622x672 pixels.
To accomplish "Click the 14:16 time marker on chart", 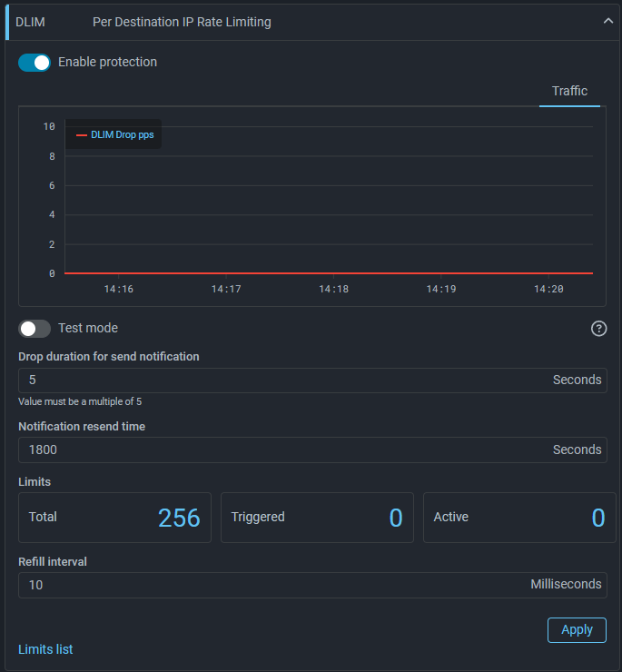I will click(x=119, y=289).
